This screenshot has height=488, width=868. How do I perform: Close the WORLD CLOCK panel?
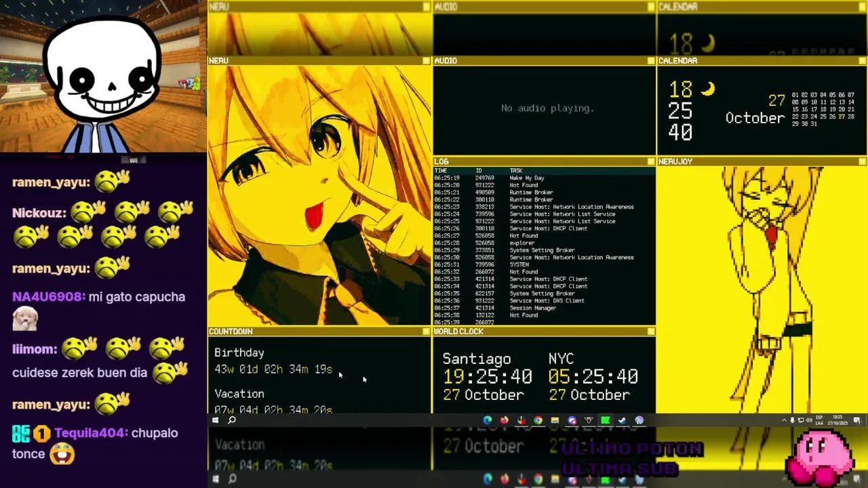point(651,331)
